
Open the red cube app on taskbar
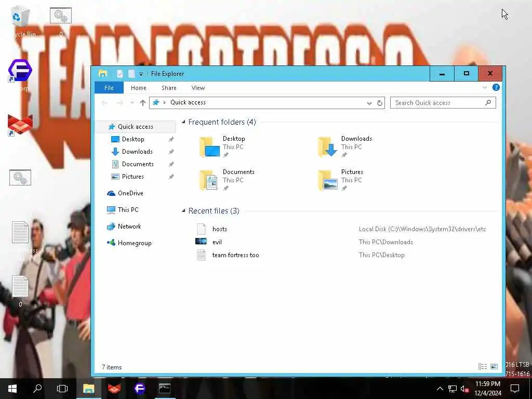(x=114, y=389)
